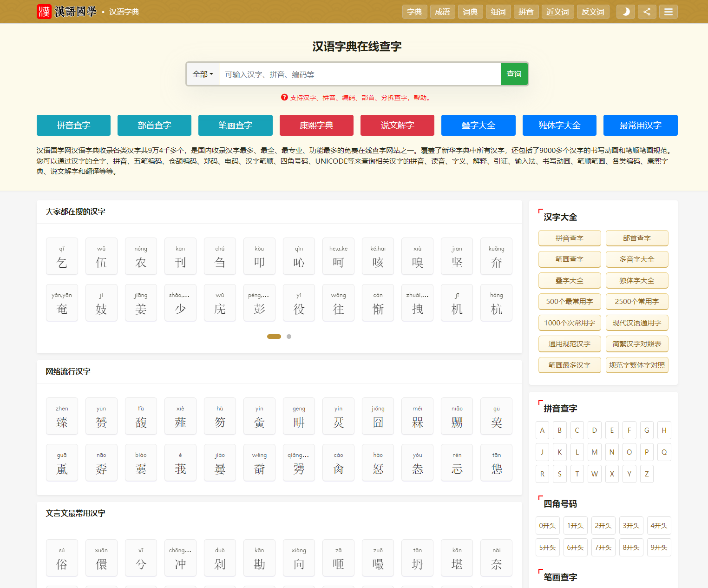Image resolution: width=708 pixels, height=588 pixels.
Task: Open the hamburger menu icon
Action: [668, 12]
